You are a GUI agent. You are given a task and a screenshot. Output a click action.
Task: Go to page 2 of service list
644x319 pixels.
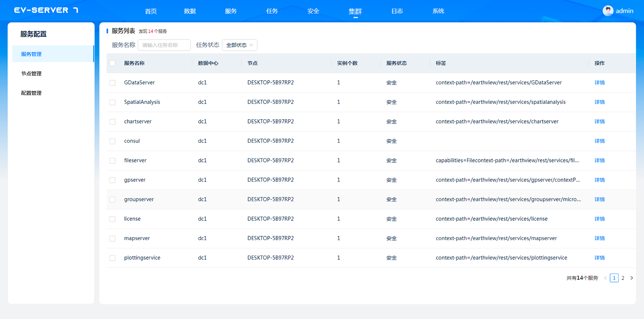[623, 278]
